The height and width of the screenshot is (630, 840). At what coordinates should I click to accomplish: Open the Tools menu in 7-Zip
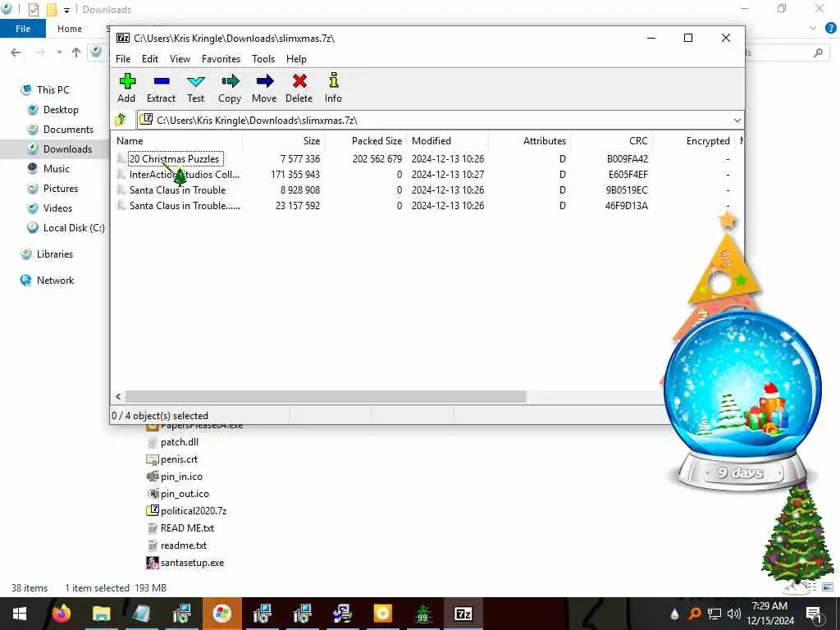263,59
